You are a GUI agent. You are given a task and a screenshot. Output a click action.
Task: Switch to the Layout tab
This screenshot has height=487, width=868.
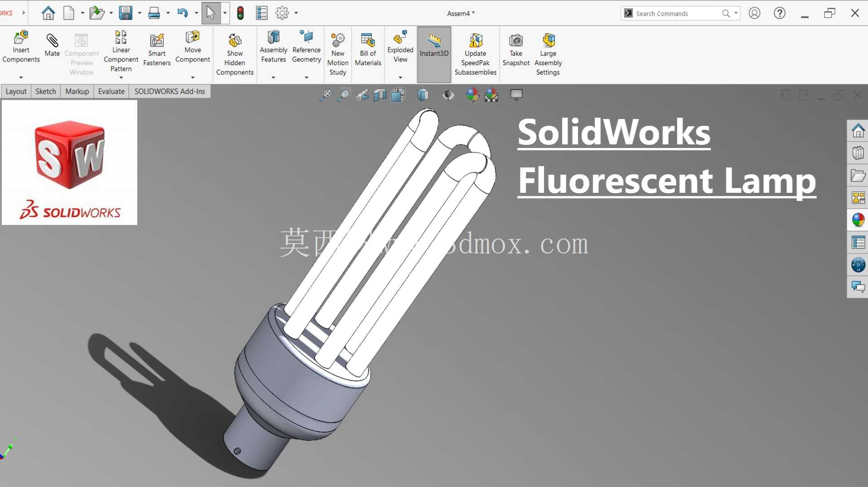point(16,91)
